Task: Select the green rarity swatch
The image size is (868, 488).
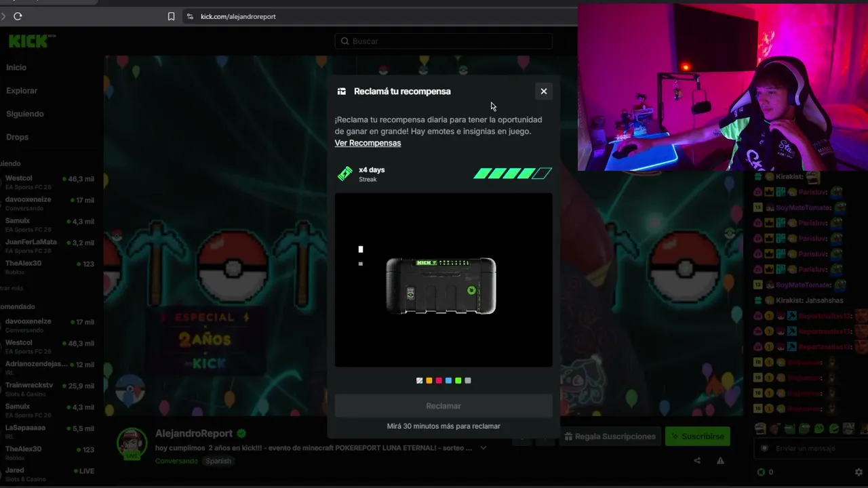Action: click(458, 381)
